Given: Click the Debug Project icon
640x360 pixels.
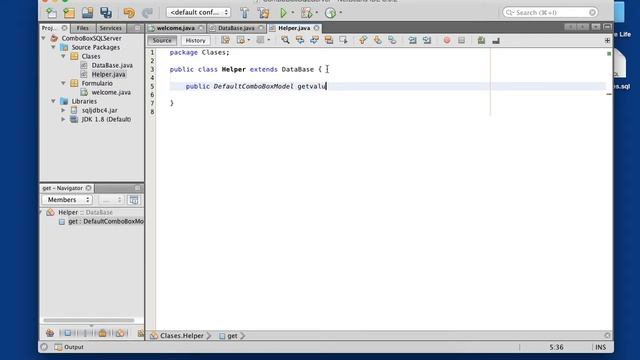Looking at the screenshot, I should coord(307,13).
